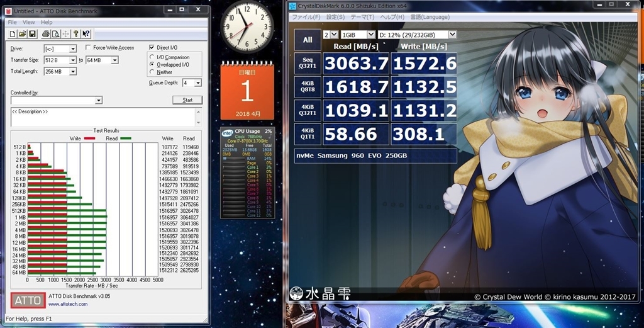This screenshot has height=328, width=644.
Task: Click the orange calendar gadget
Action: pyautogui.click(x=247, y=91)
